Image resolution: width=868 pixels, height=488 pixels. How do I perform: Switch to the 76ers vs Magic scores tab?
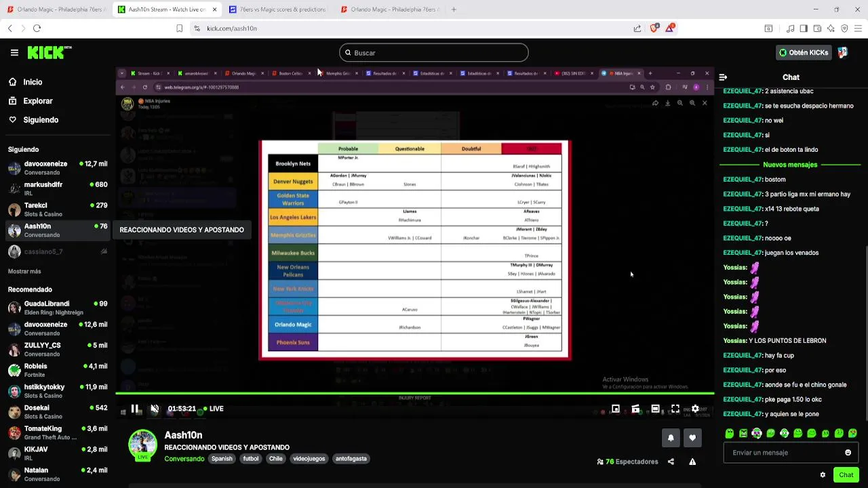pyautogui.click(x=277, y=9)
